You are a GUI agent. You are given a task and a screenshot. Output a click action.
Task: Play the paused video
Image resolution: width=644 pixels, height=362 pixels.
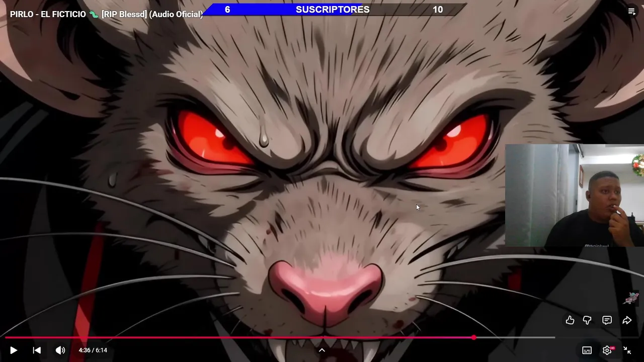pos(14,350)
